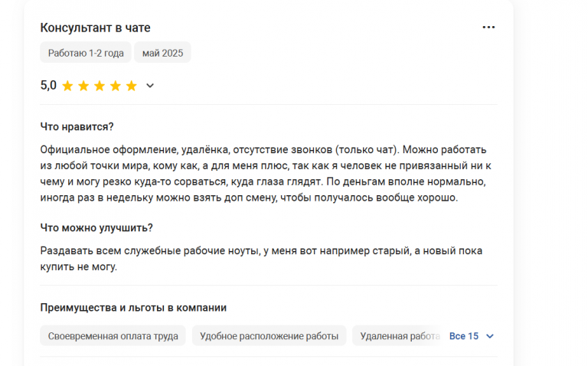This screenshot has height=366, width=588.
Task: Select the 'Работаю 1-2 года' tag
Action: tap(86, 53)
